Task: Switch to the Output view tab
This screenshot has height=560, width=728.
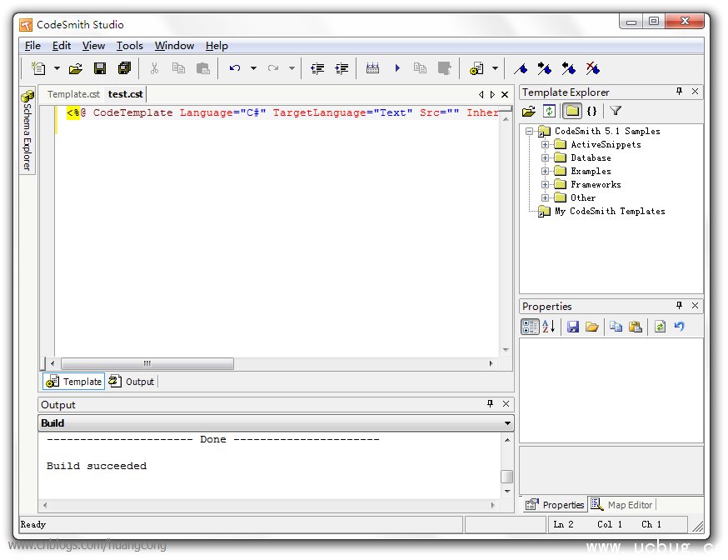Action: coord(132,382)
